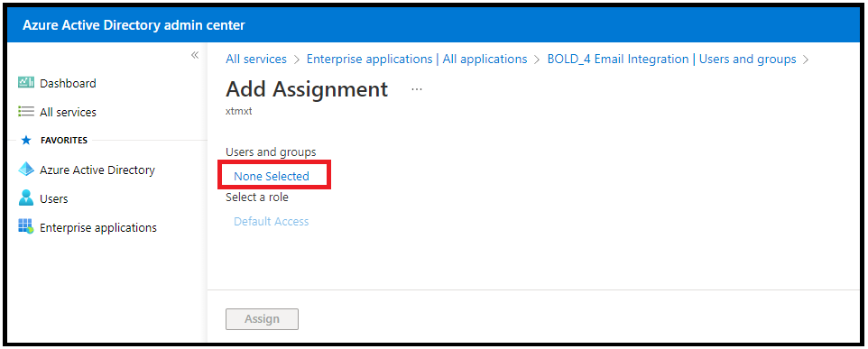Click the Enterprise applications grid icon
Image resolution: width=868 pixels, height=349 pixels.
click(26, 226)
